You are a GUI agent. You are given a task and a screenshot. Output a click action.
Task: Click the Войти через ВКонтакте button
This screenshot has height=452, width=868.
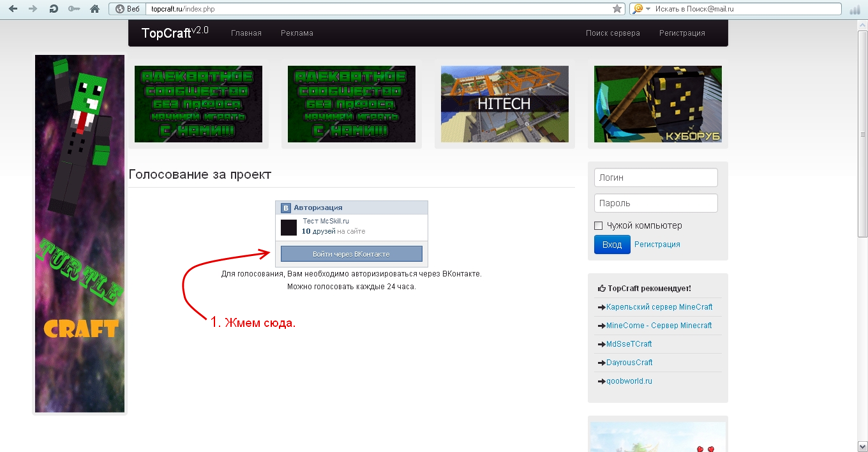pos(352,254)
